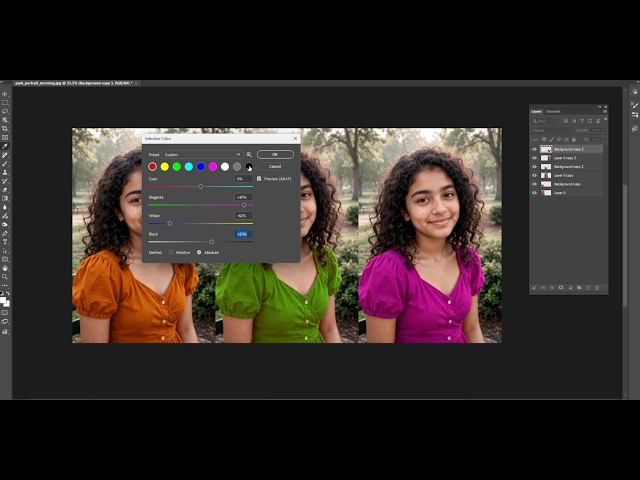Click the new group folder icon
This screenshot has width=640, height=480.
pos(579,288)
